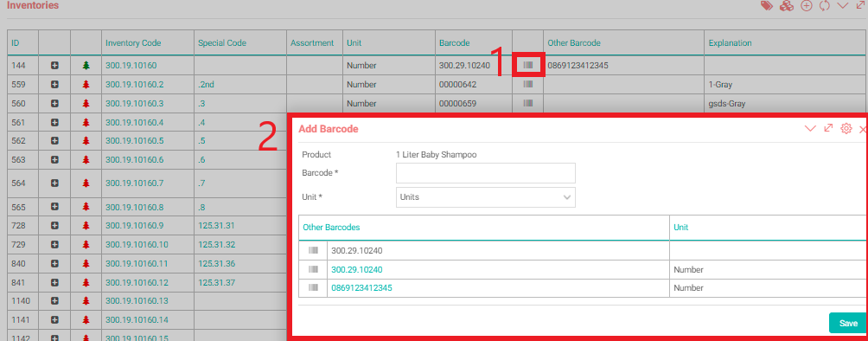Click the red tree icon in row 1141
The image size is (868, 341).
[x=86, y=320]
